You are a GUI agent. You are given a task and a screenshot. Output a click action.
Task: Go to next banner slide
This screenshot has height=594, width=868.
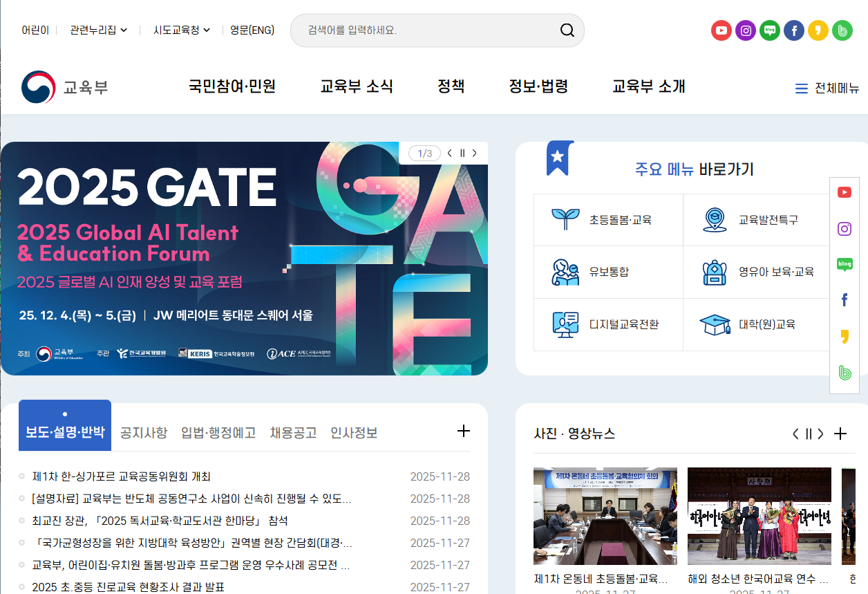(x=475, y=154)
